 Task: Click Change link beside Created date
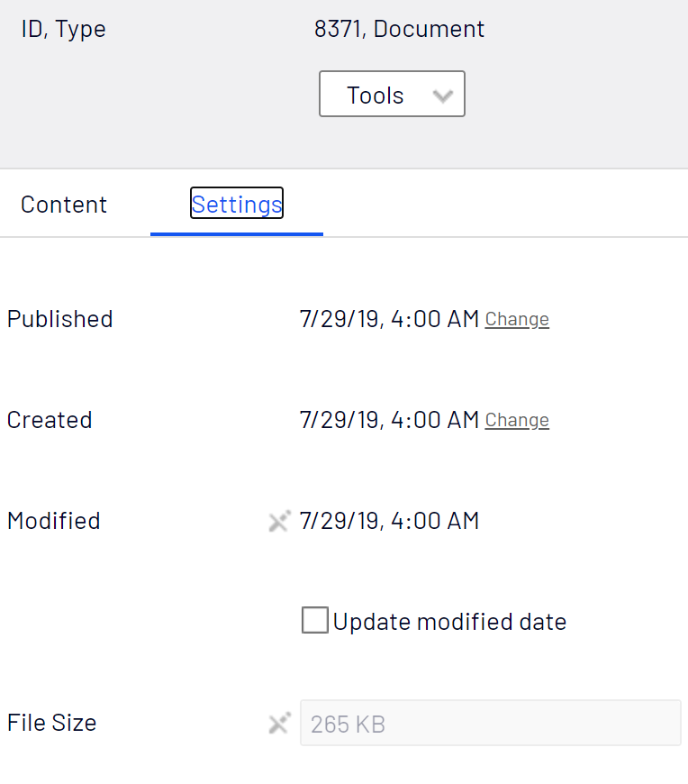[x=517, y=420]
